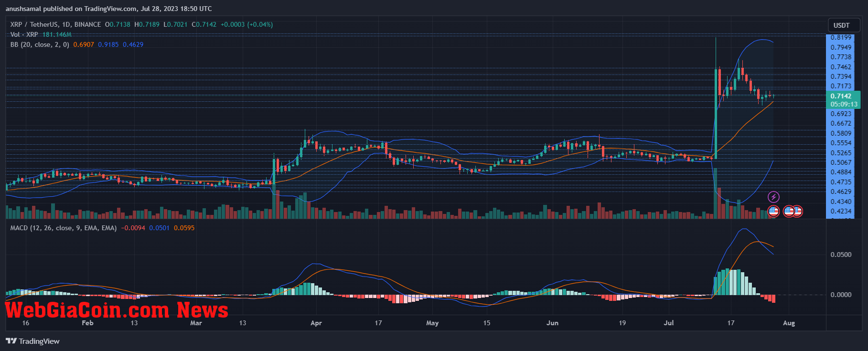Click the high value H0.7189 in the legend
The height and width of the screenshot is (351, 868).
coord(147,24)
